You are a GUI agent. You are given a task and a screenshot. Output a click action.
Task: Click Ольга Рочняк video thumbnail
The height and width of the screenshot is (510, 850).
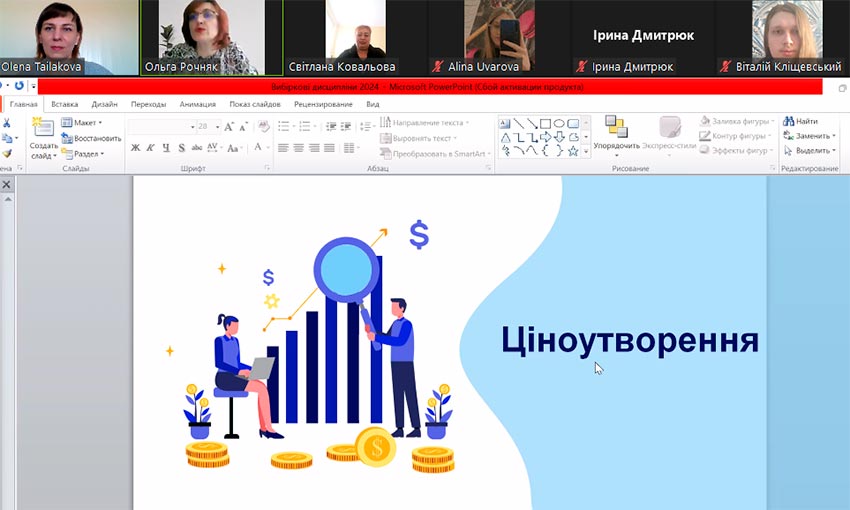(211, 37)
